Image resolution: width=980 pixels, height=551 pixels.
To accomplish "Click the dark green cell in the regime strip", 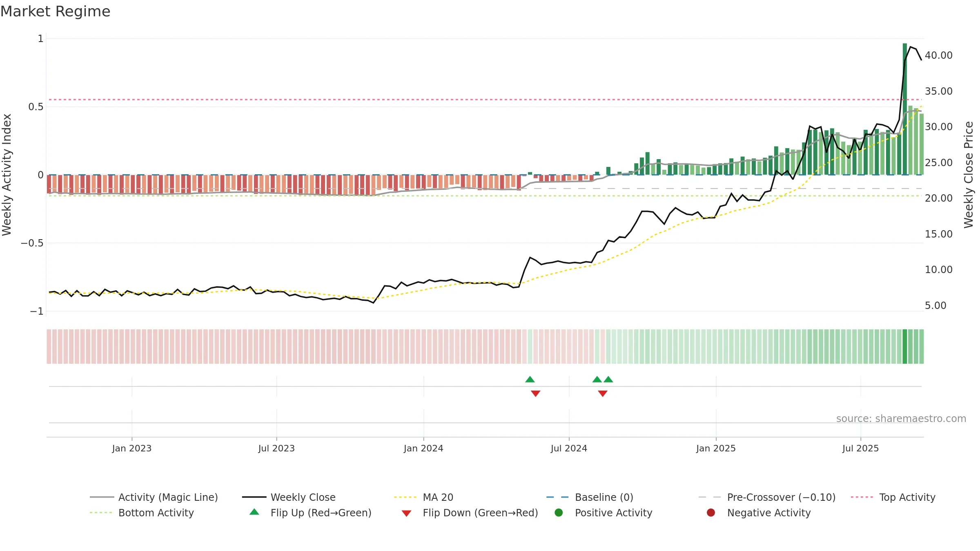I will (x=905, y=347).
